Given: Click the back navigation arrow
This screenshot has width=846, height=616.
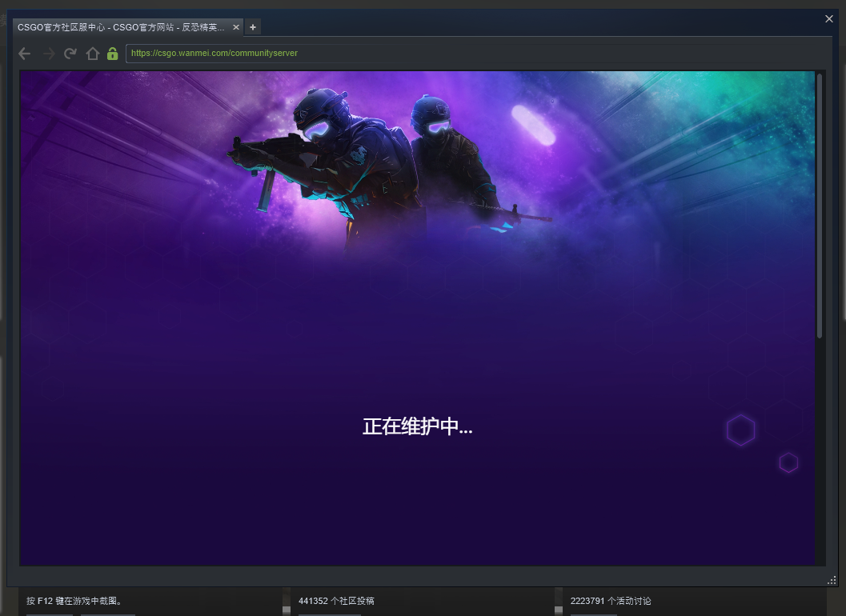Looking at the screenshot, I should click(x=24, y=54).
